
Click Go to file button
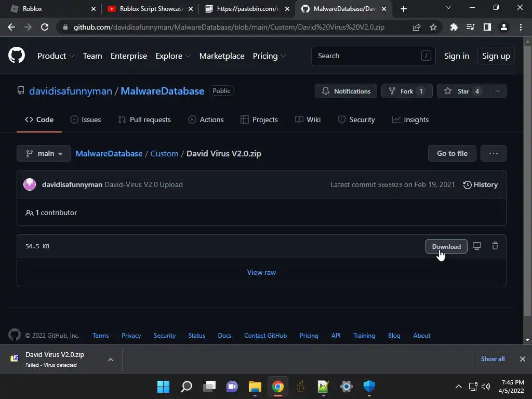[452, 153]
